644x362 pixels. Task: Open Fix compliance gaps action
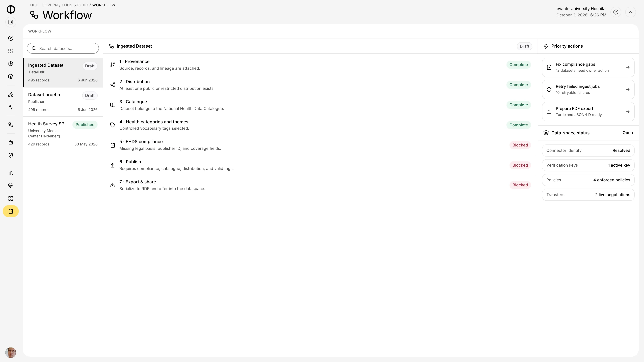click(588, 67)
